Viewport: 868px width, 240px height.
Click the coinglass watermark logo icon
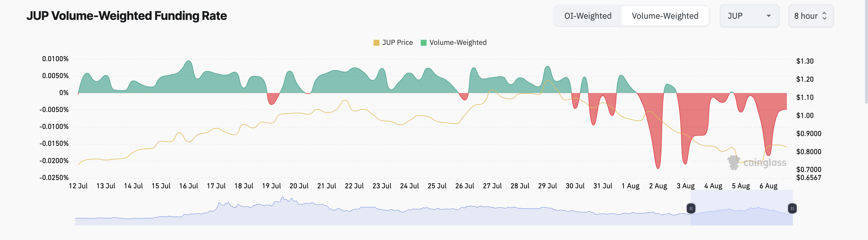click(734, 162)
